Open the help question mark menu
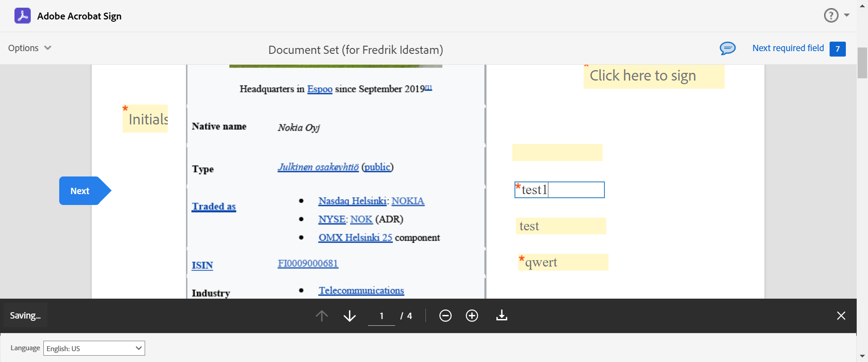Image resolution: width=868 pixels, height=362 pixels. (831, 15)
